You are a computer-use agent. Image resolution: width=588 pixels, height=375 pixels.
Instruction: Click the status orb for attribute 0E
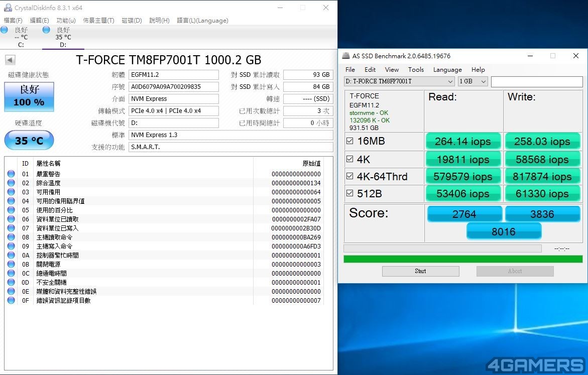pos(11,291)
